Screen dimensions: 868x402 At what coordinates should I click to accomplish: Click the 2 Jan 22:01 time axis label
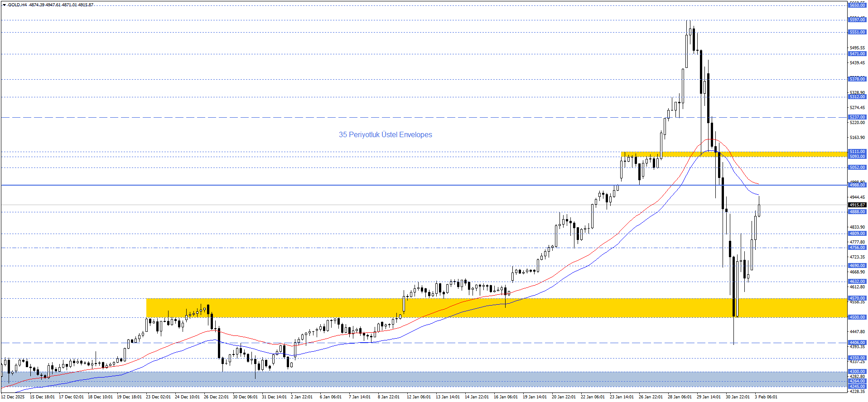[x=302, y=397]
